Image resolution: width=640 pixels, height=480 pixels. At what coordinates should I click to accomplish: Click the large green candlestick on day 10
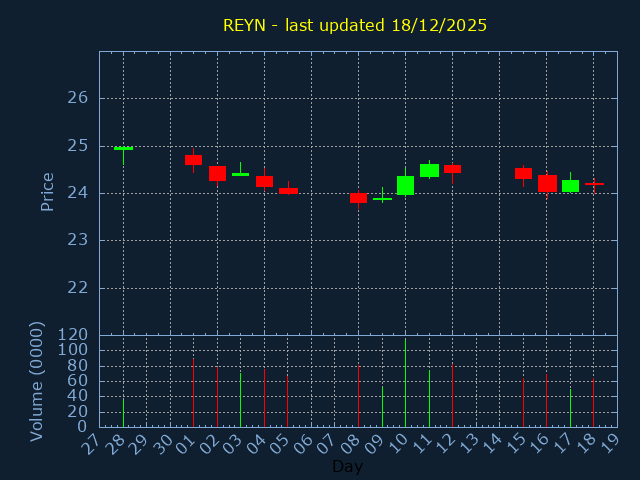coord(405,185)
